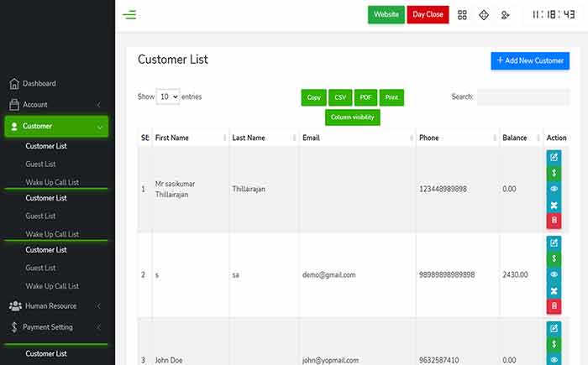Edit the John Doe customer row

(554, 328)
